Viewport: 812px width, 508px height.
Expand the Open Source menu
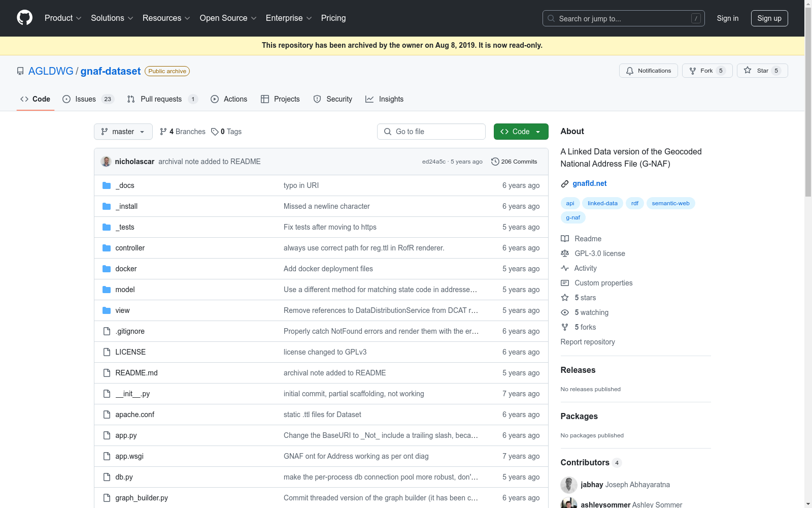coord(228,18)
